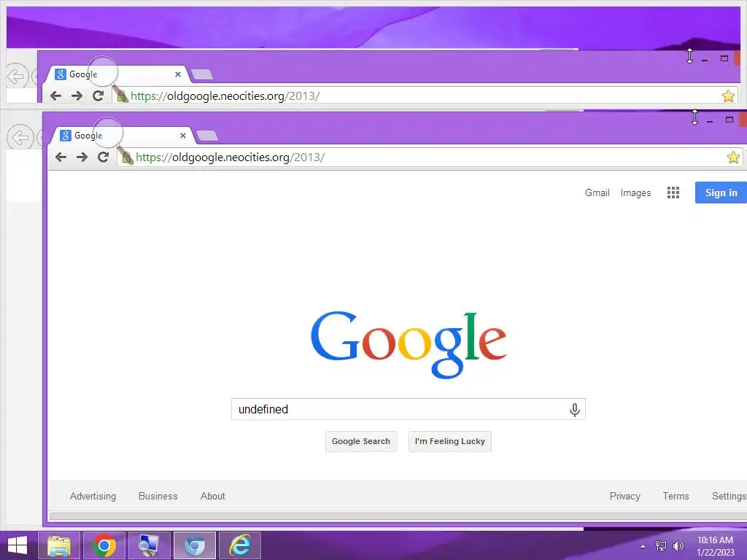This screenshot has width=747, height=560.
Task: Click back arrow in rear Chrome window
Action: coord(55,96)
